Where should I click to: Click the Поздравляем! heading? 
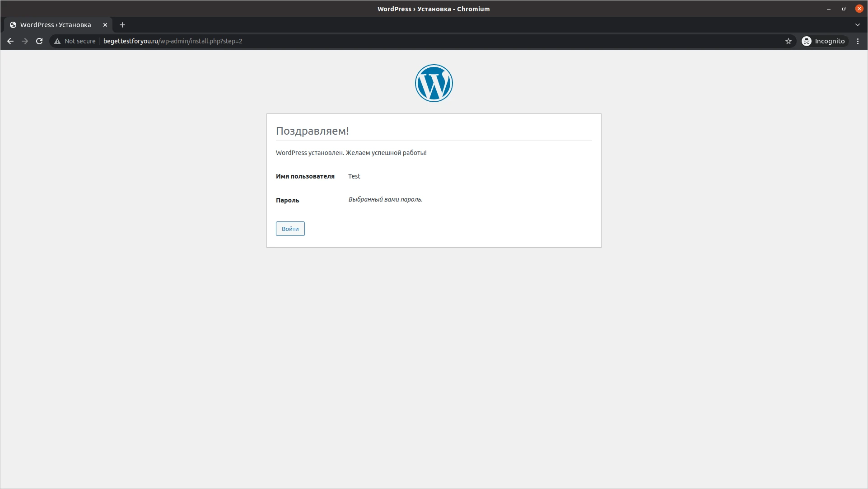[312, 131]
